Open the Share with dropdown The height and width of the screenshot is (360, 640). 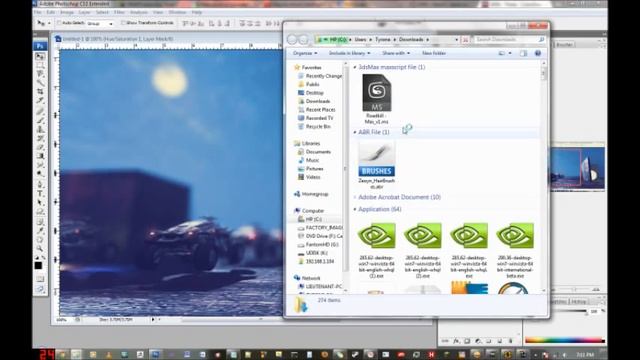pyautogui.click(x=396, y=53)
